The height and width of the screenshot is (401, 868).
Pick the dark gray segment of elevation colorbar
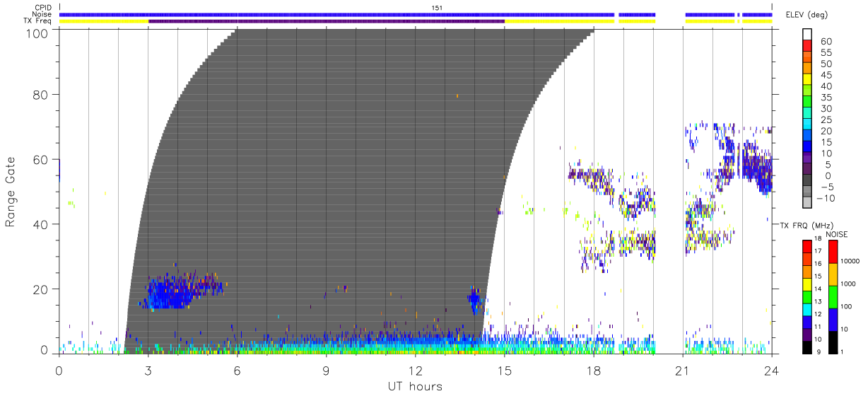click(808, 181)
